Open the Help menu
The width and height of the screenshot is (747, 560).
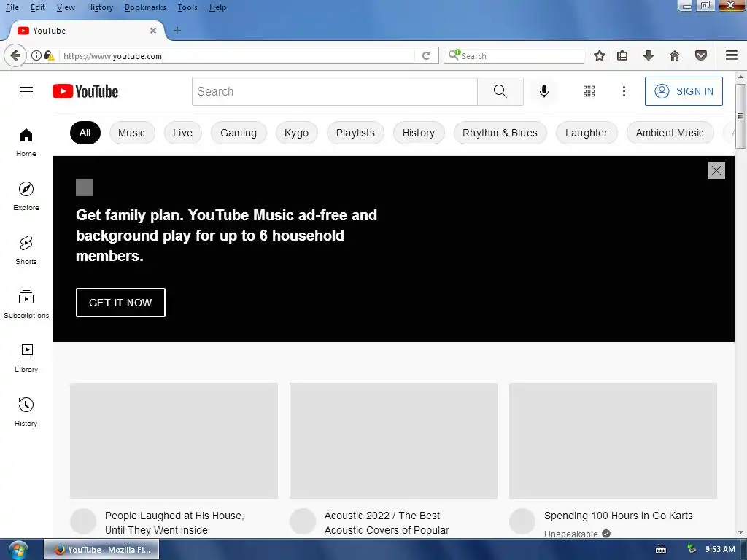[x=217, y=7]
